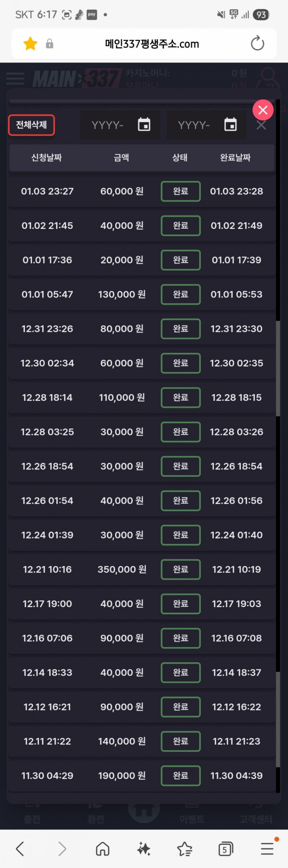Click 완료 status on 350,000 원 row
288x868 pixels.
(180, 569)
